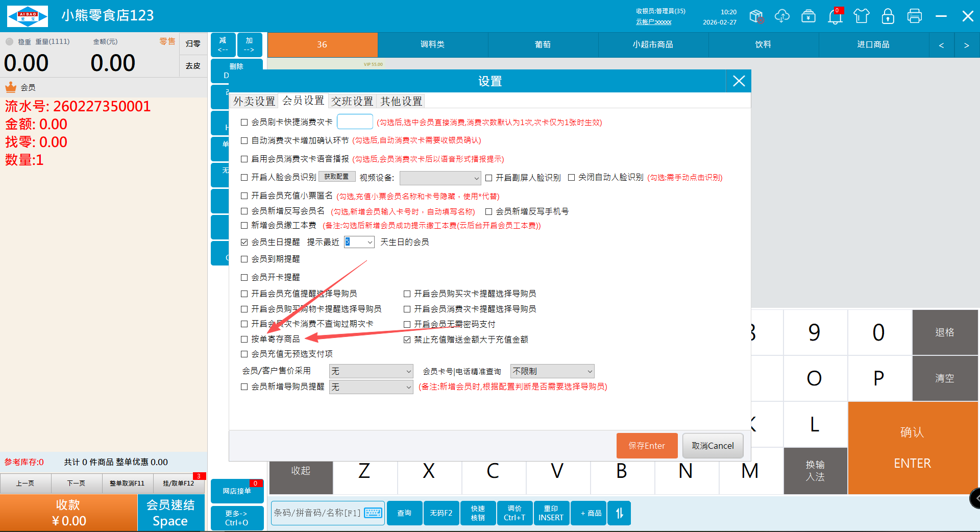Viewport: 980px width, 532px height.
Task: Open the 会员卡号|电话精准查询 dropdown
Action: click(552, 371)
